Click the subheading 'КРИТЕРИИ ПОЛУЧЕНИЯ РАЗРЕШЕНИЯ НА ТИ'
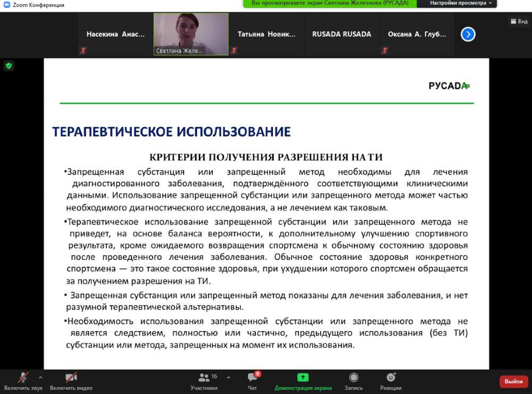 (266, 157)
